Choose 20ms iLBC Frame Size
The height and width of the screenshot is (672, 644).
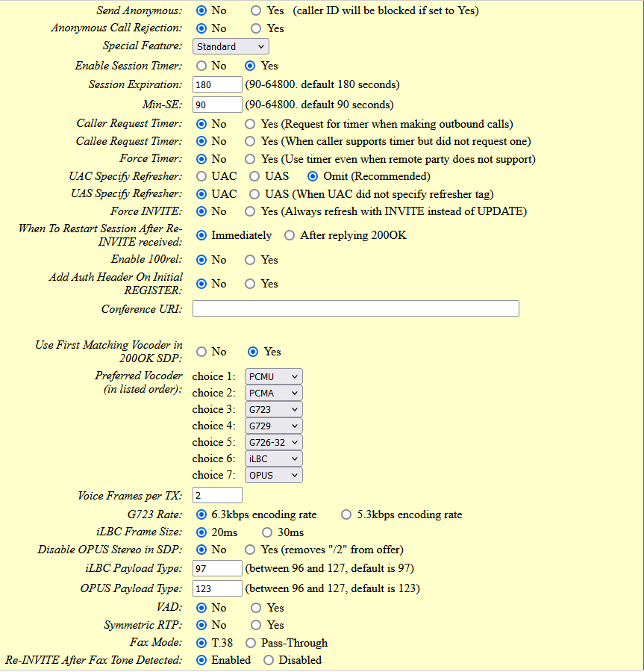201,532
